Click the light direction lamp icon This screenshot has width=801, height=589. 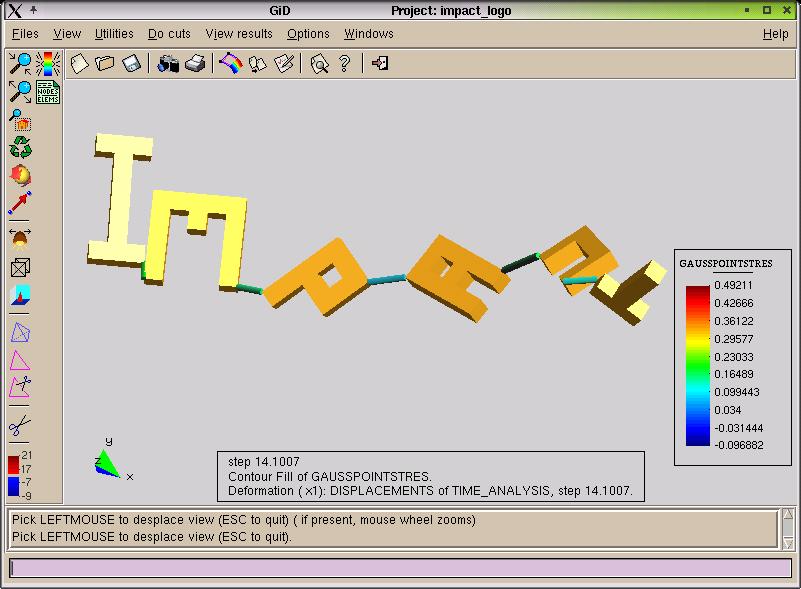pyautogui.click(x=20, y=238)
